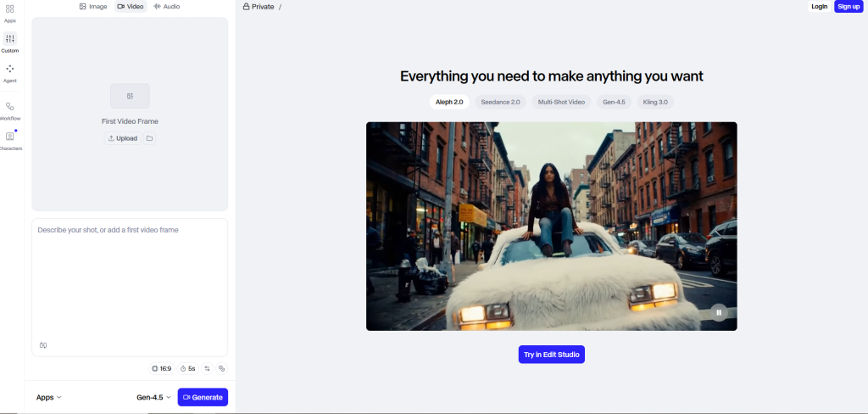Click the headline "Everything you need to make anything you want"
This screenshot has width=868, height=414.
click(x=551, y=76)
